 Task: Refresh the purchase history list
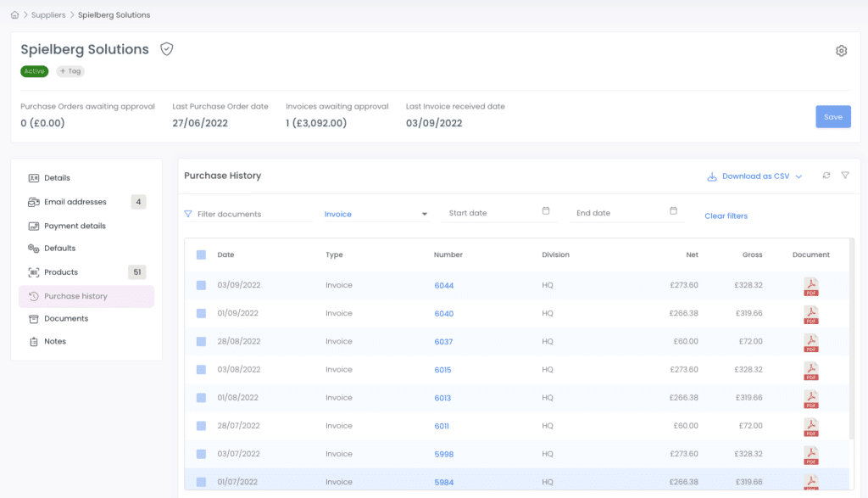(826, 176)
